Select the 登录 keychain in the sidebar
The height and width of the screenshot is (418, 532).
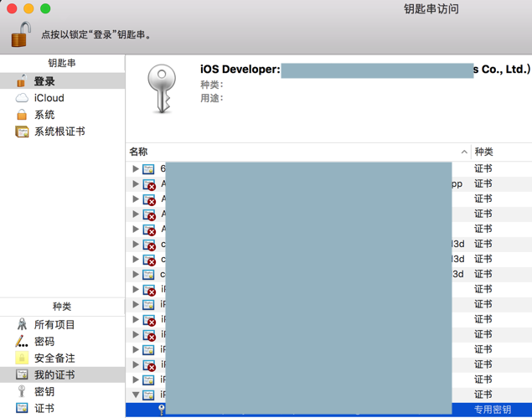[63, 81]
